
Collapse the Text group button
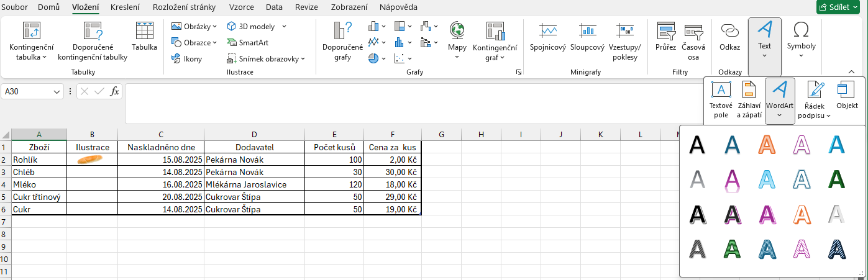click(764, 46)
